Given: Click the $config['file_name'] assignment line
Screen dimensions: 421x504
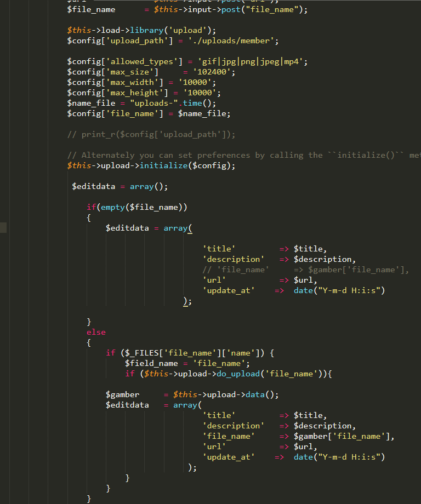Looking at the screenshot, I should [149, 113].
